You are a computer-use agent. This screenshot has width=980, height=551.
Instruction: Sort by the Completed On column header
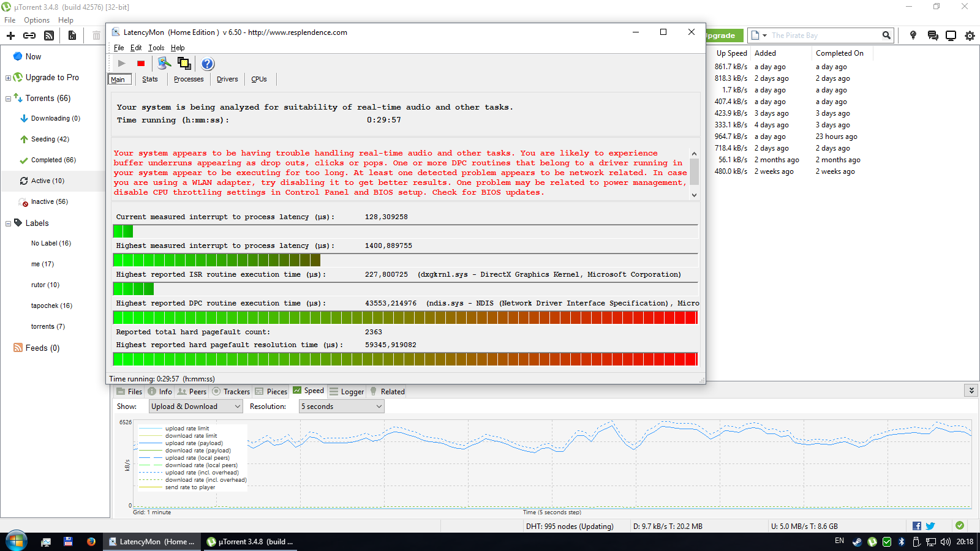840,53
